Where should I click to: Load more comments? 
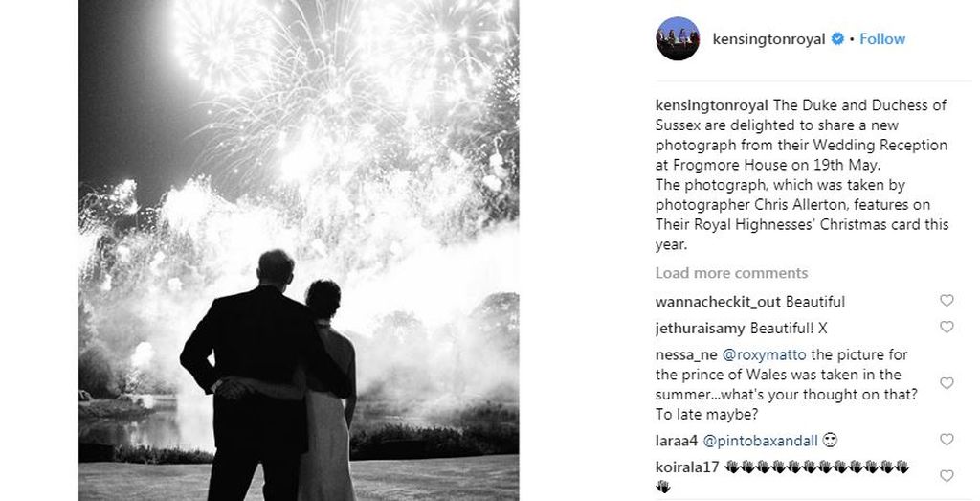pyautogui.click(x=731, y=273)
